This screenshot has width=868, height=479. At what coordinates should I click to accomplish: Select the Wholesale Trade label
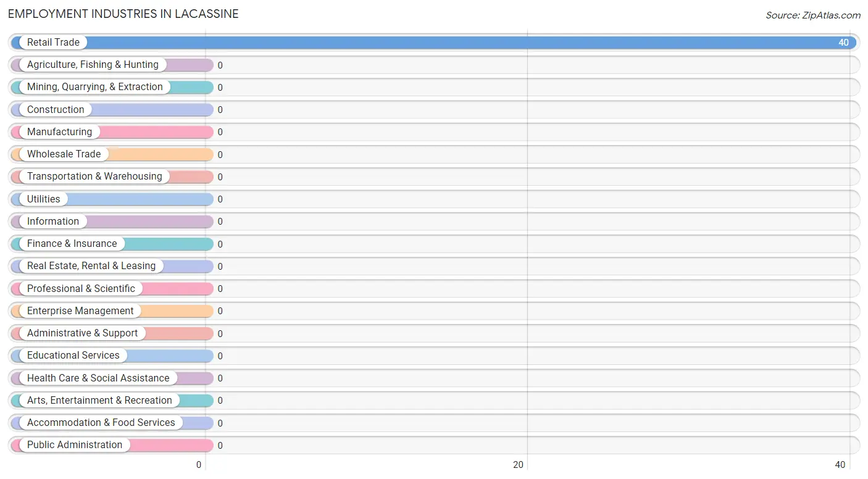click(x=64, y=154)
